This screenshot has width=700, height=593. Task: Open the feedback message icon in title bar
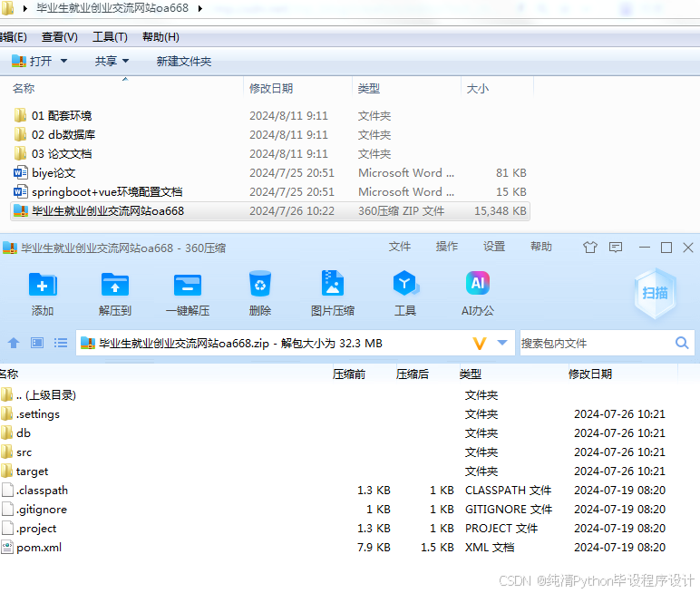pyautogui.click(x=616, y=247)
